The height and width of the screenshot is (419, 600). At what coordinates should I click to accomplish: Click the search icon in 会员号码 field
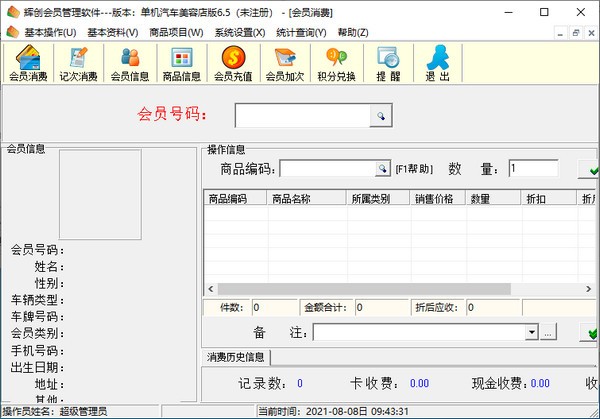(x=380, y=117)
